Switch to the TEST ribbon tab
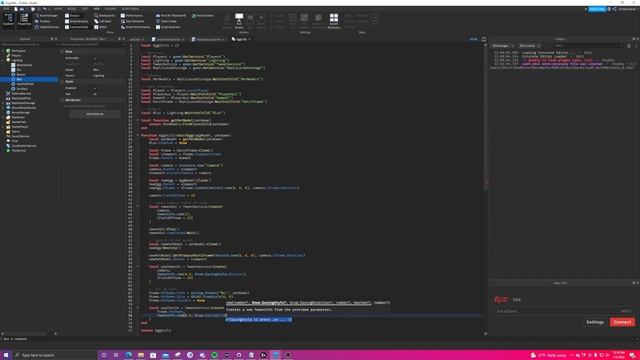 [85, 9]
